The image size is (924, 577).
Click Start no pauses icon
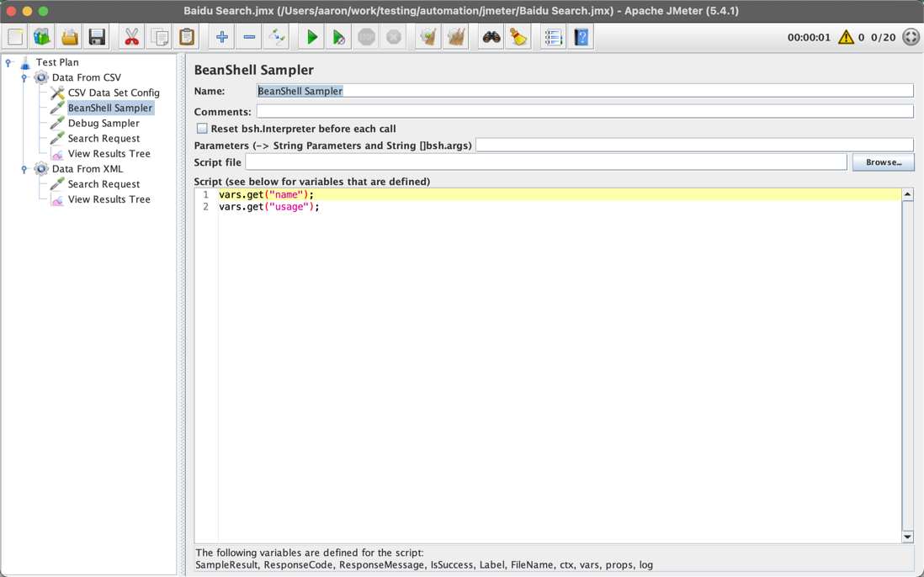tap(339, 37)
